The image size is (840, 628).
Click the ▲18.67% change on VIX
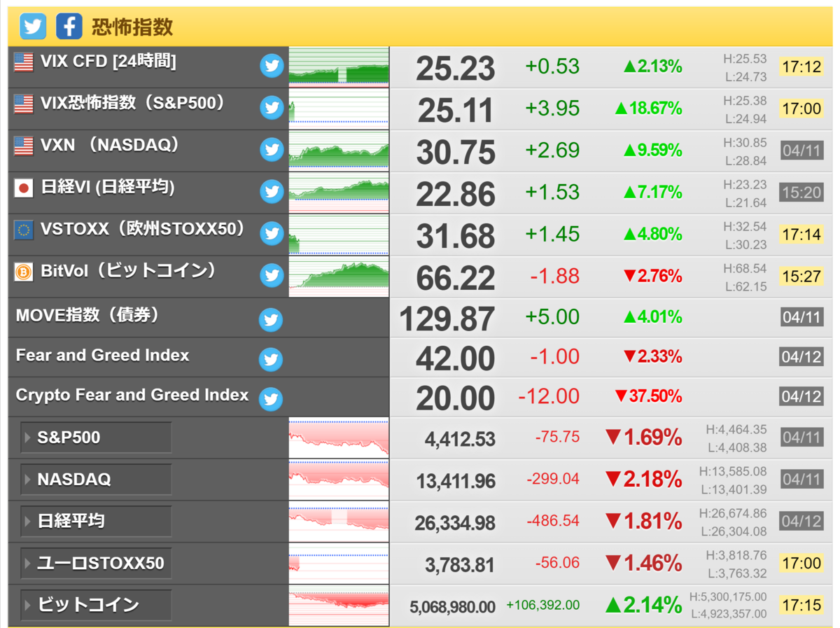point(648,109)
